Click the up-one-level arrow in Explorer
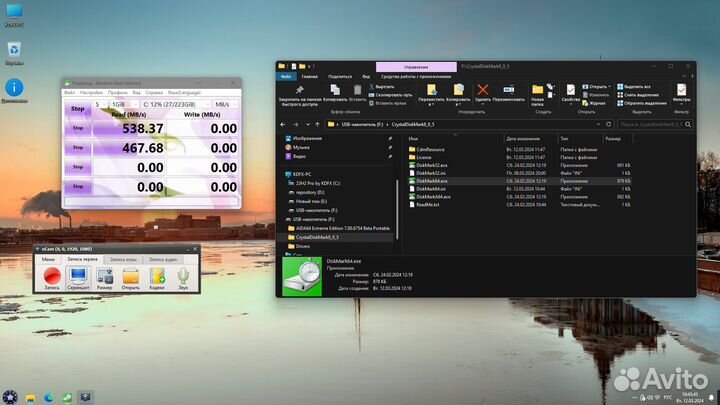 pos(317,124)
